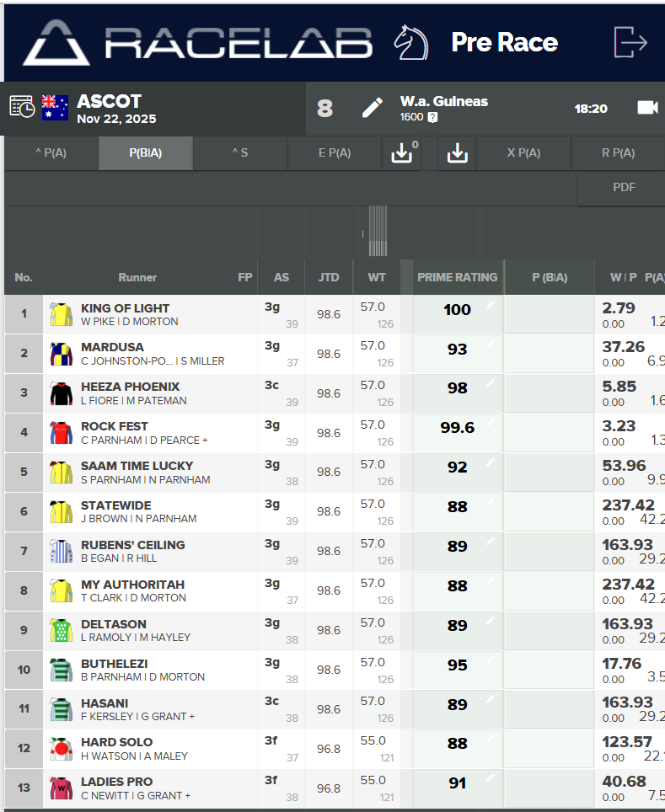665x812 pixels.
Task: Open the video camera replay icon
Action: 646,108
